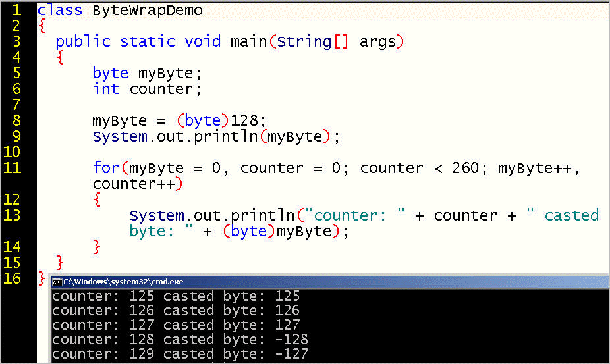Click the closing brace on line 15

pyautogui.click(x=60, y=263)
